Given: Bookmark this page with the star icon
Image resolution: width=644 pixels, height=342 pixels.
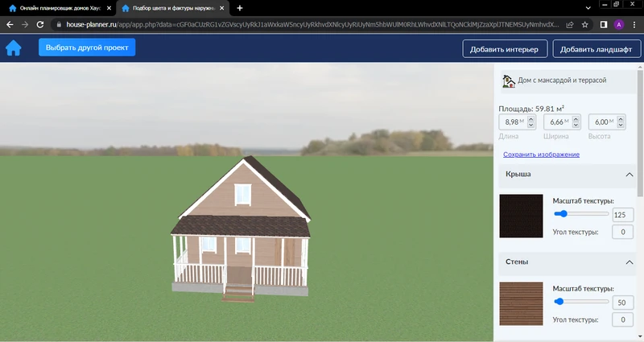Looking at the screenshot, I should point(586,25).
